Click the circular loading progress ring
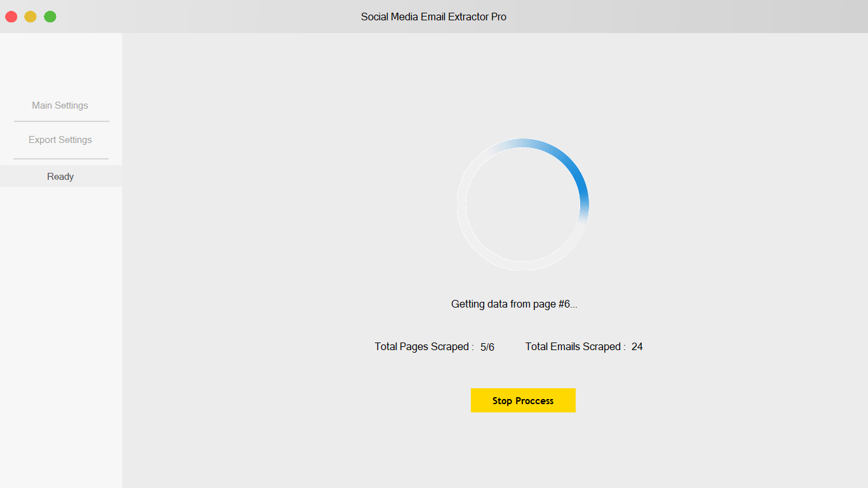The image size is (868, 488). click(523, 205)
